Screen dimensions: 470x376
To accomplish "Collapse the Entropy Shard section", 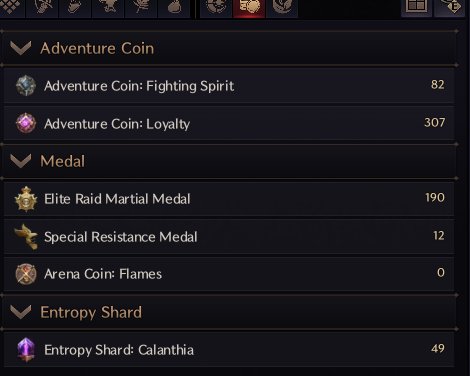I will click(x=21, y=312).
